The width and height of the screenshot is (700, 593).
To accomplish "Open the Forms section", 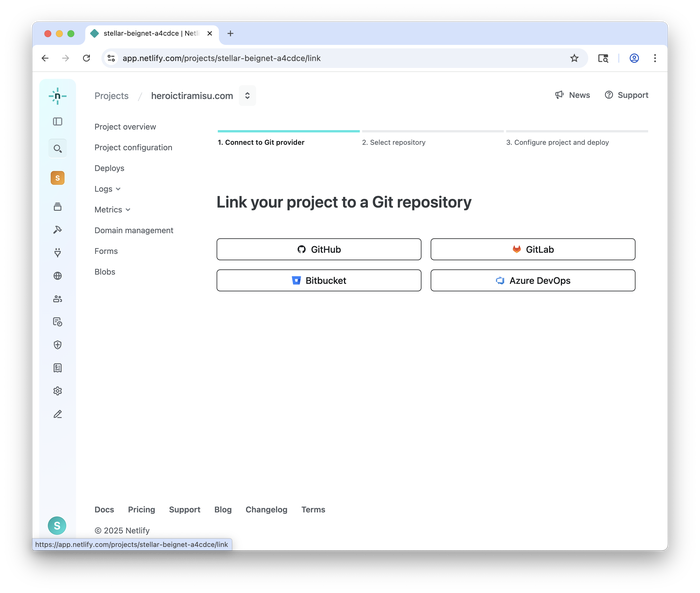I will pyautogui.click(x=106, y=251).
